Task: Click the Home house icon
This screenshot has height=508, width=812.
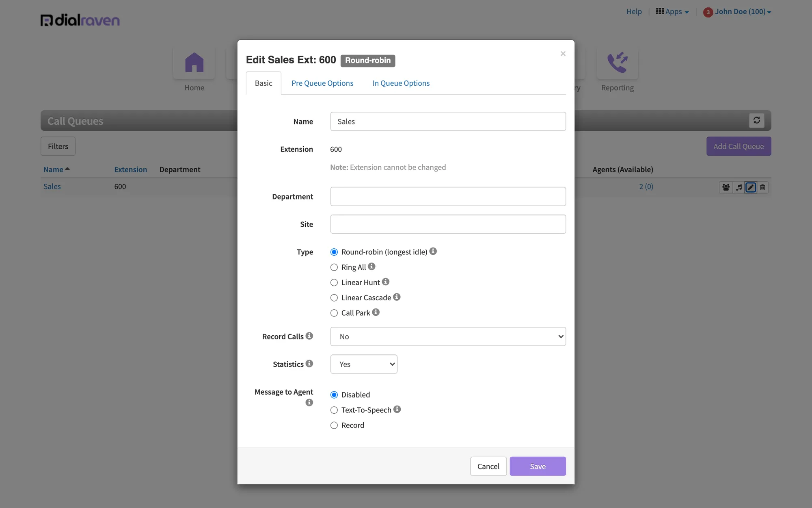Action: (x=194, y=63)
